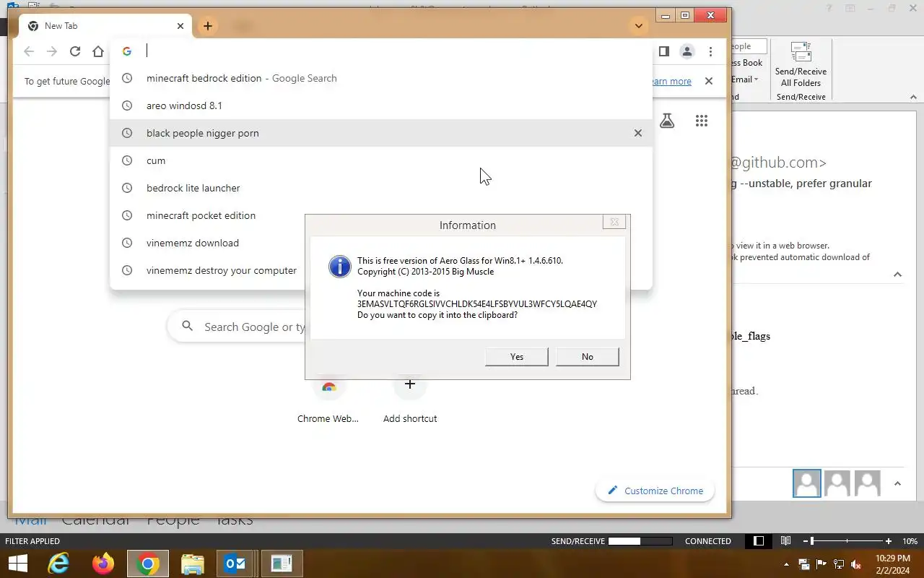Select 'bedrock lite launcher' suggestion

click(x=380, y=188)
